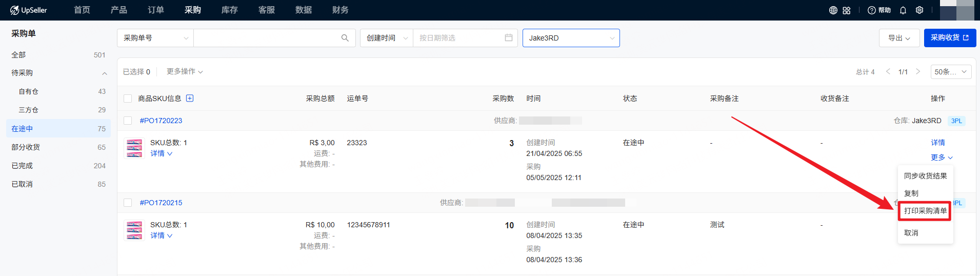Open the settings gear icon
Screen dimensions: 980x276
[919, 10]
